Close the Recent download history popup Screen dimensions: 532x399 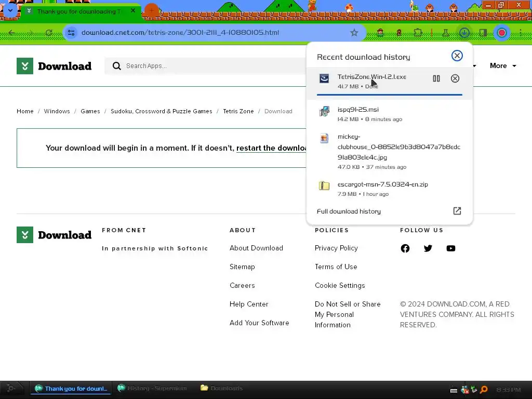coord(457,56)
